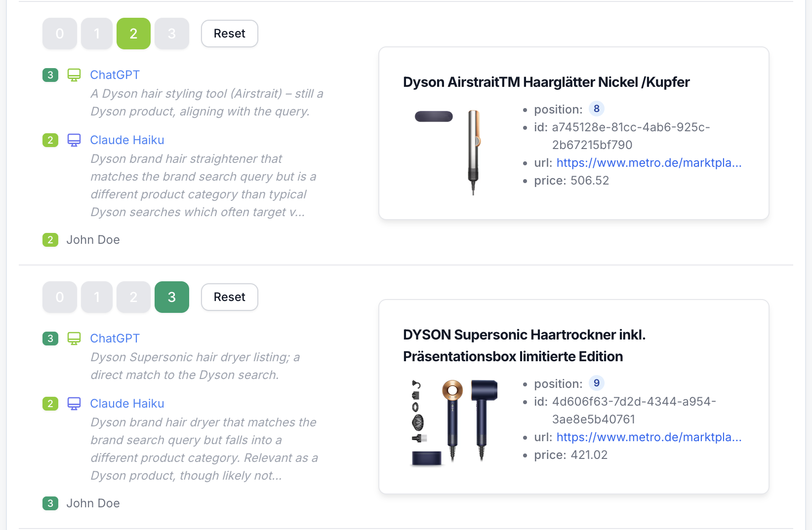Click the monitor icon beside Claude Haiku's straightener rating

click(x=74, y=140)
